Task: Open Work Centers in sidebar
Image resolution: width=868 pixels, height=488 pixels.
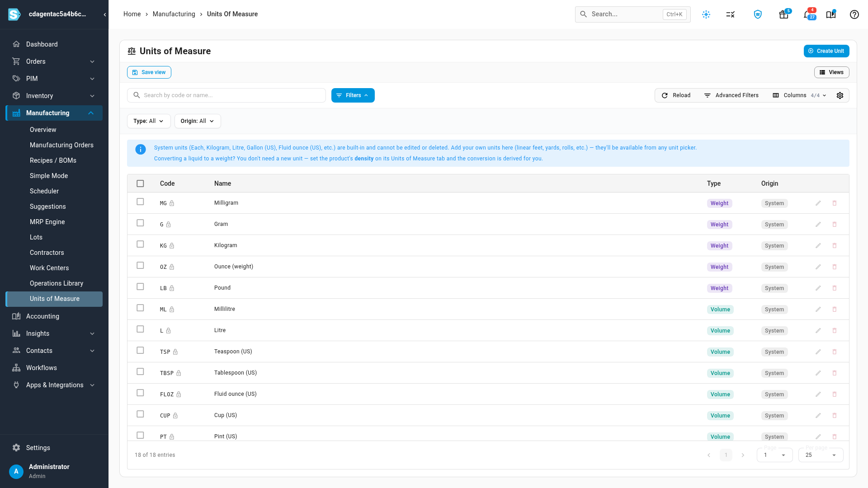Action: [x=49, y=268]
